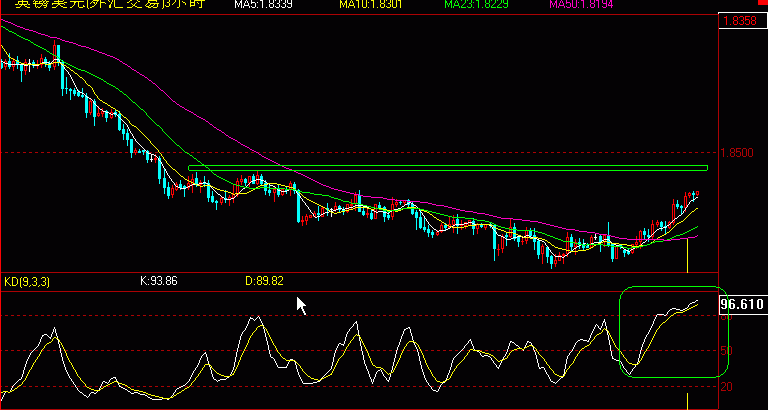
Task: Click the 50 level label on KD axis
Action: 726,351
